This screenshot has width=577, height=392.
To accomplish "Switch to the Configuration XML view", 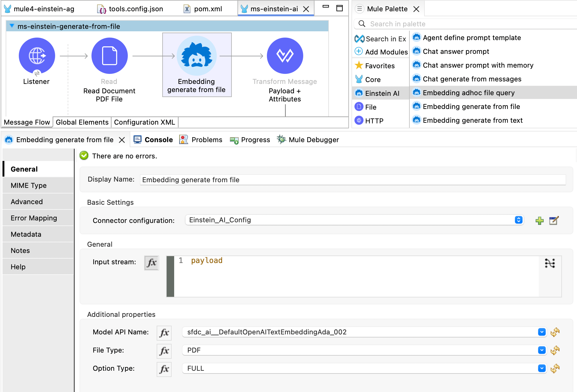I will point(144,122).
